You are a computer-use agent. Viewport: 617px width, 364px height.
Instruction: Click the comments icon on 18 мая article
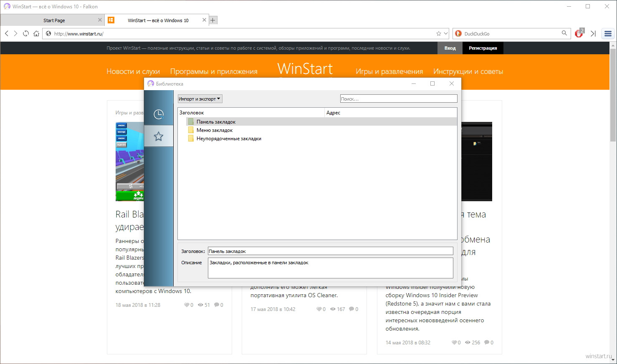coord(217,305)
